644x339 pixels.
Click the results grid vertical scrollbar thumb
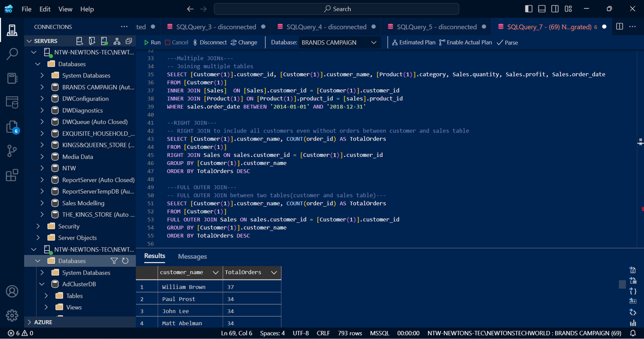click(622, 284)
